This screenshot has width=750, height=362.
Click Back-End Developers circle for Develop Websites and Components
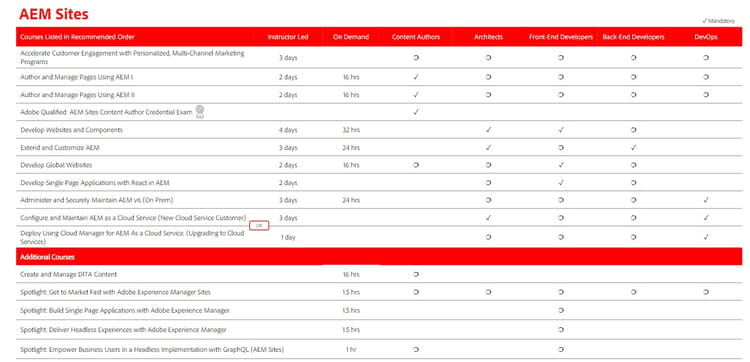pos(633,130)
